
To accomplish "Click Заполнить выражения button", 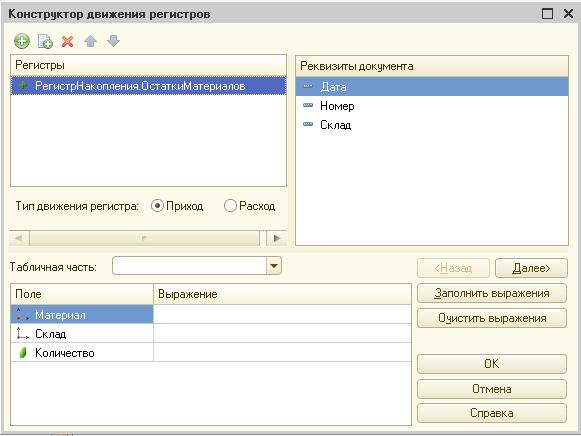I will click(492, 293).
